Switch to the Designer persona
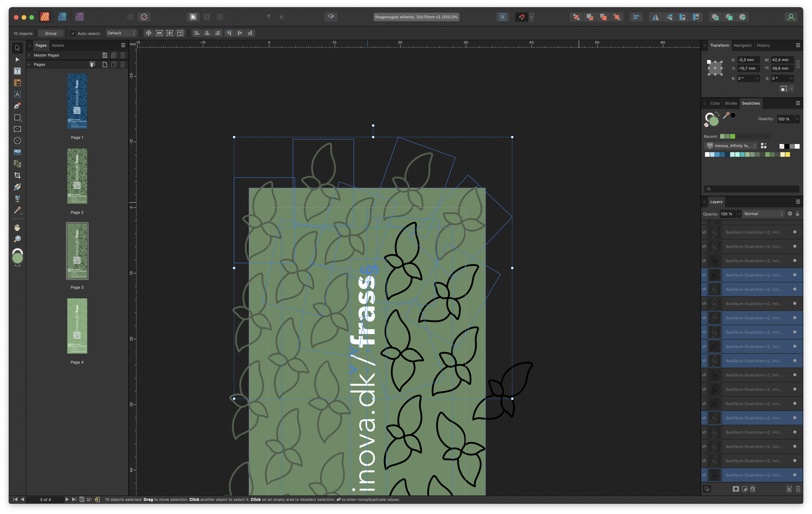812x514 pixels. click(62, 17)
